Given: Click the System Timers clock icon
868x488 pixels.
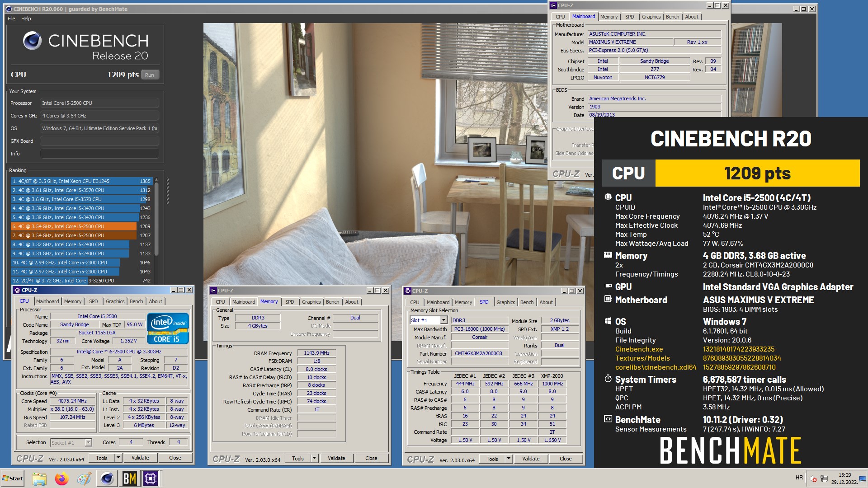Looking at the screenshot, I should [x=608, y=379].
